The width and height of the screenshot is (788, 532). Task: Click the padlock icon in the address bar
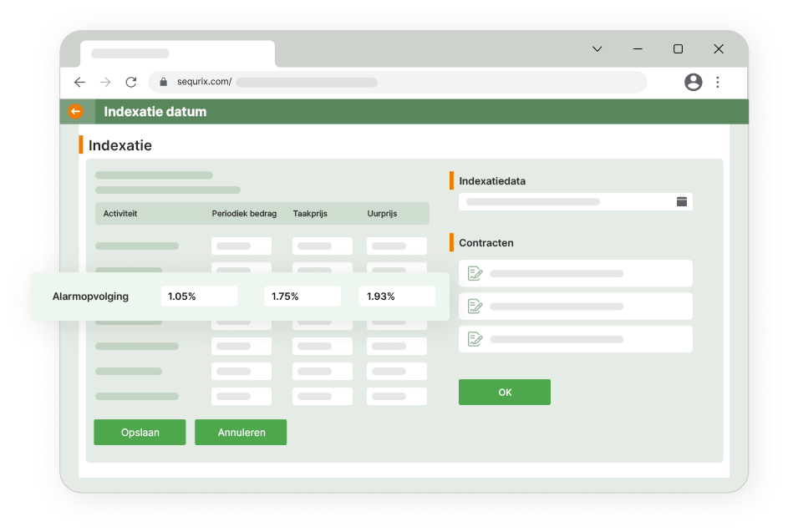point(164,82)
